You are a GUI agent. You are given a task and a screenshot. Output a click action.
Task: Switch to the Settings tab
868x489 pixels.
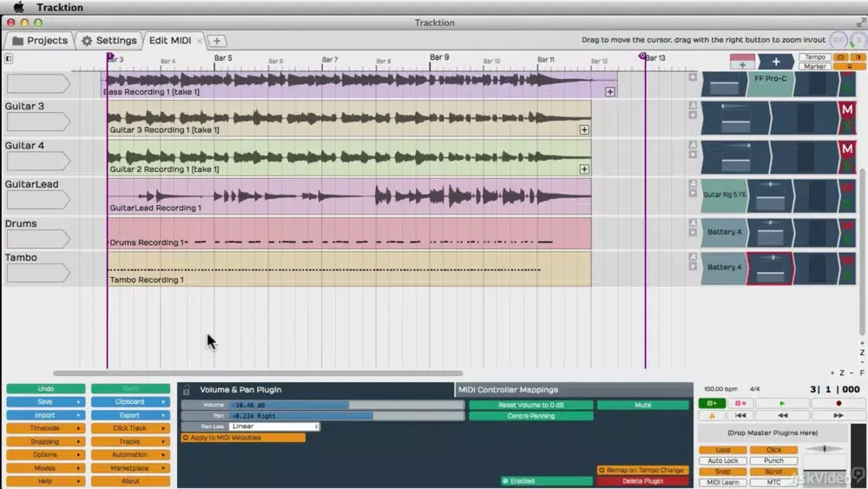(109, 41)
